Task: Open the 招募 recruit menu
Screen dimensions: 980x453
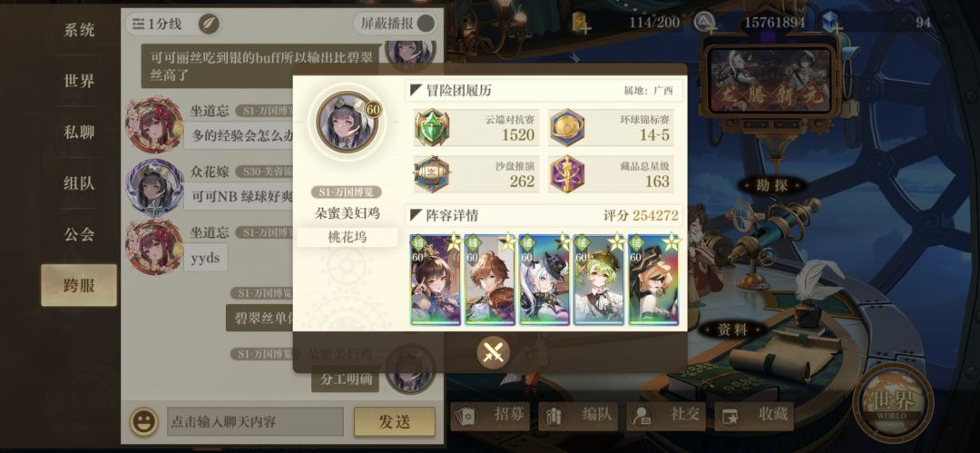Action: pyautogui.click(x=490, y=416)
